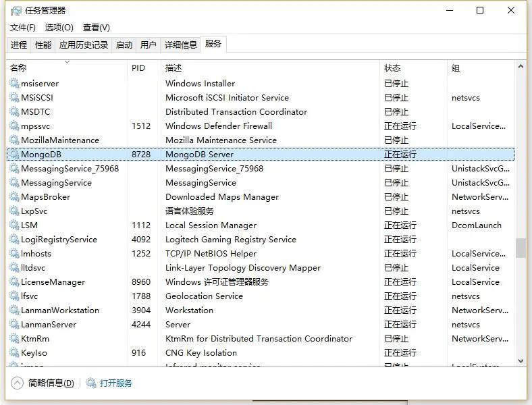
Task: Click PID 1512 in the mpssvc row
Action: click(141, 126)
